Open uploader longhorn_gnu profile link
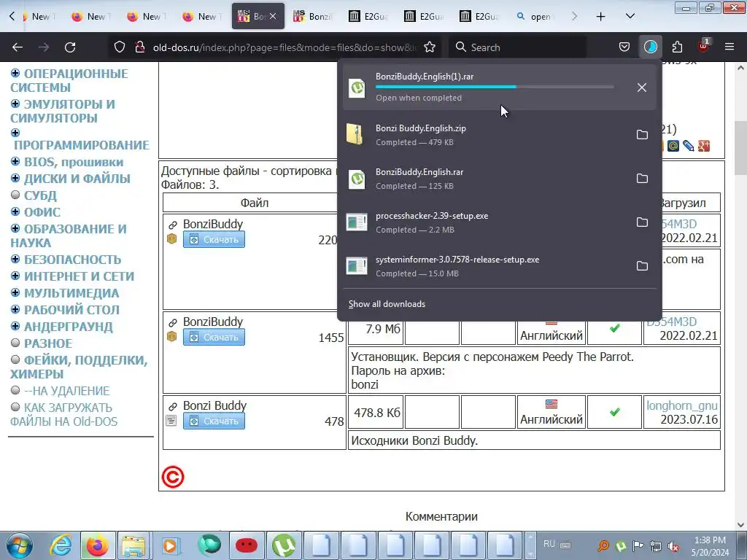747x560 pixels. (682, 405)
